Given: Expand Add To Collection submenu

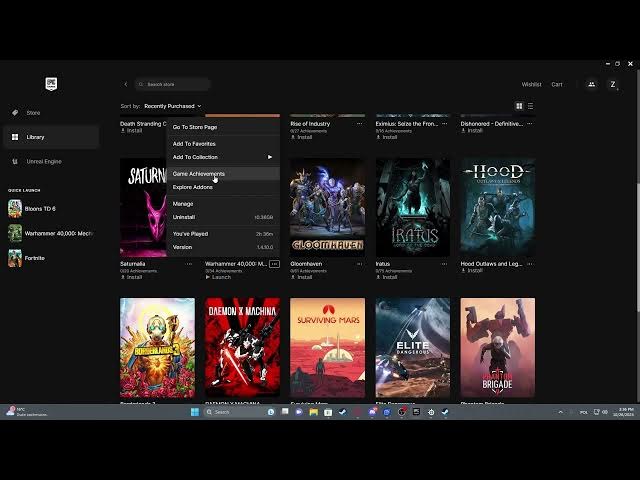Looking at the screenshot, I should 223,157.
